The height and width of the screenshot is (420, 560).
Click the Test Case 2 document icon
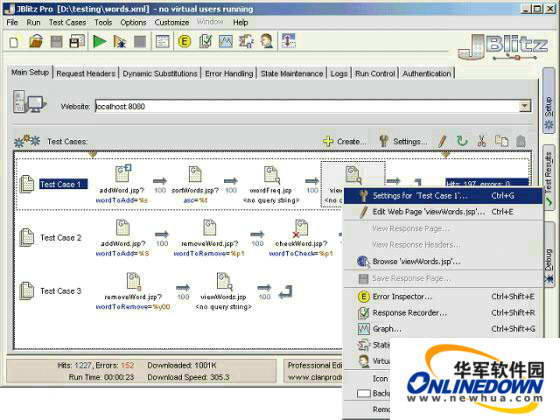(x=26, y=238)
